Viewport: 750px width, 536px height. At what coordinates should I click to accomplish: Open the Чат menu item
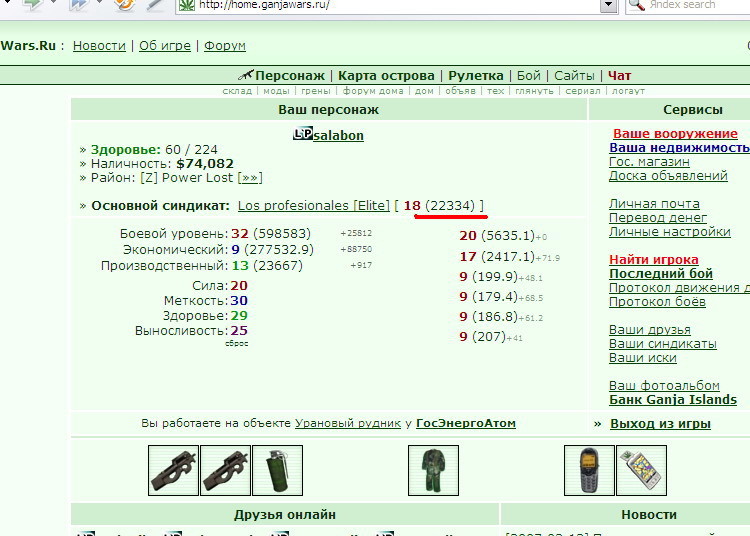tap(619, 76)
